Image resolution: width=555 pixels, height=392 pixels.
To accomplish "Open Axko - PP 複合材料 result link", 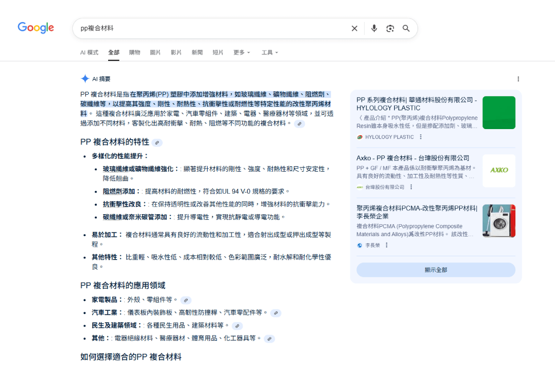I will click(413, 158).
